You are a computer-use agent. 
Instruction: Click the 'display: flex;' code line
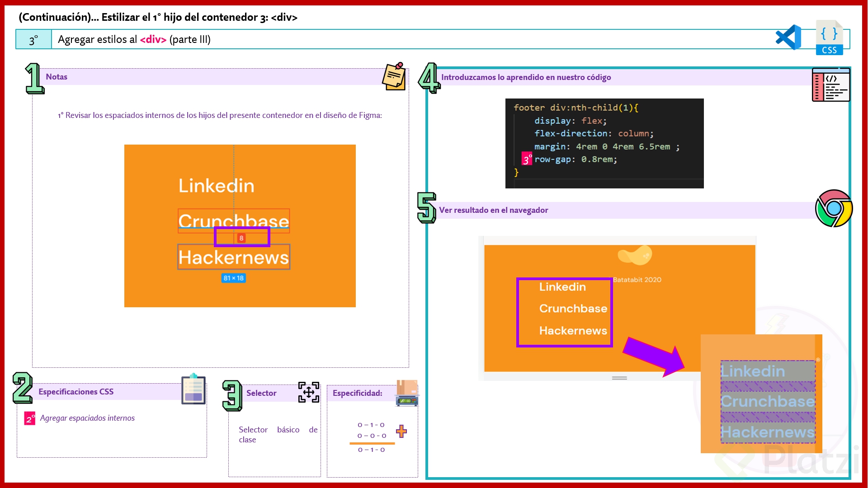coord(571,121)
